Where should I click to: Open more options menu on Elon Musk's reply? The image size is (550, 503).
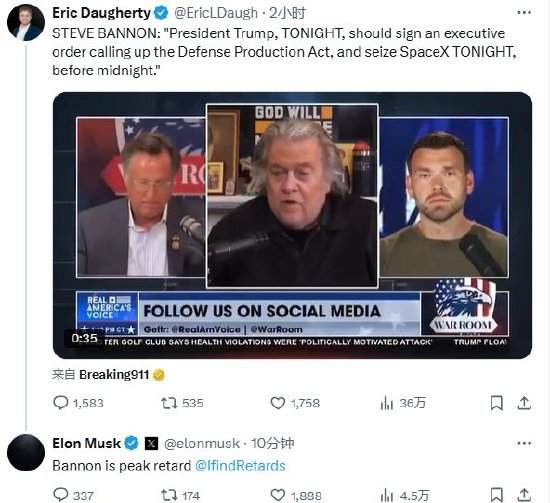524,443
